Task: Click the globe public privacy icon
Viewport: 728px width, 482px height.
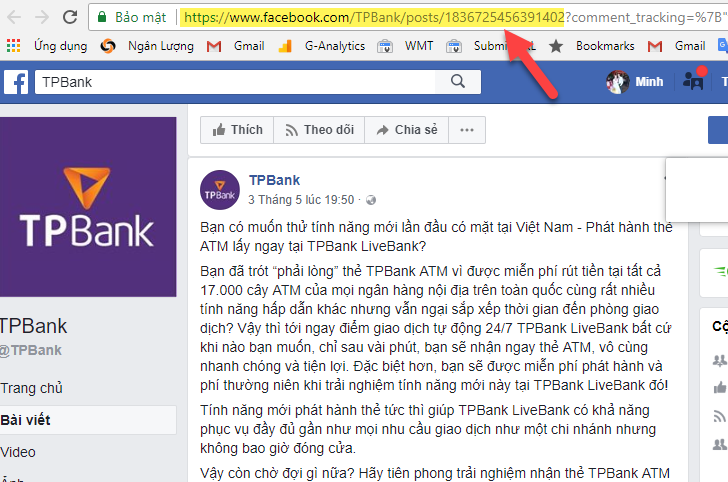Action: click(371, 200)
